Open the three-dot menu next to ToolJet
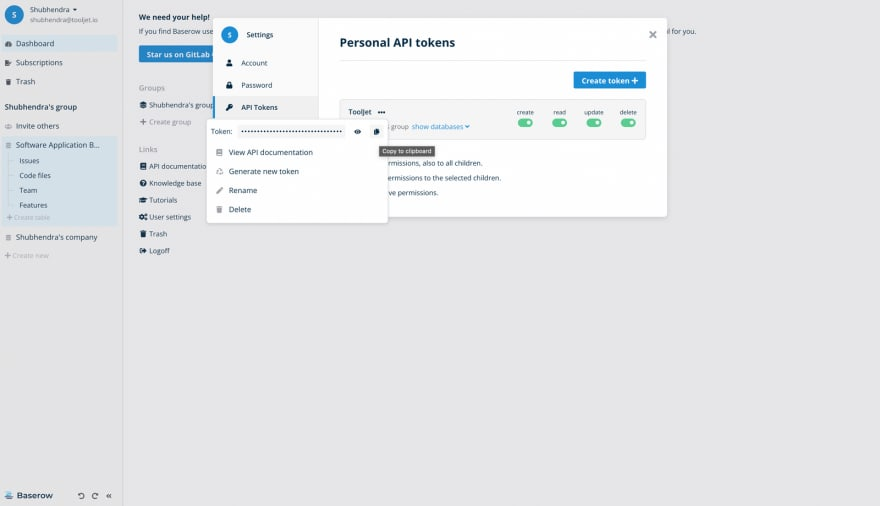This screenshot has width=880, height=506. pyautogui.click(x=382, y=112)
